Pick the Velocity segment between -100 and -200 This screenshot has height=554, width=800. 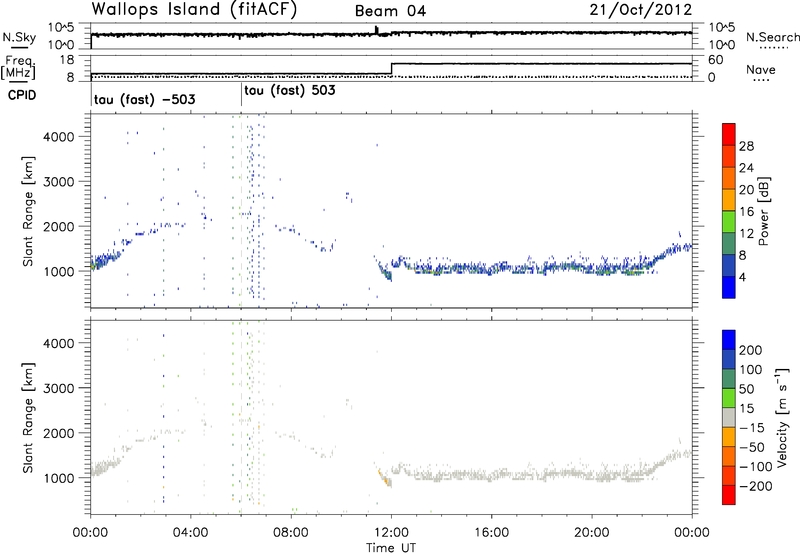click(729, 476)
